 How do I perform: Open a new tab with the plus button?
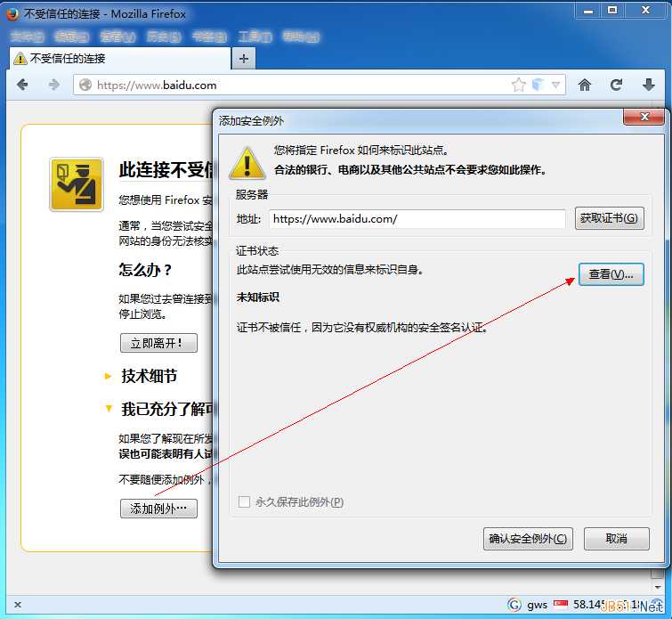click(x=243, y=59)
